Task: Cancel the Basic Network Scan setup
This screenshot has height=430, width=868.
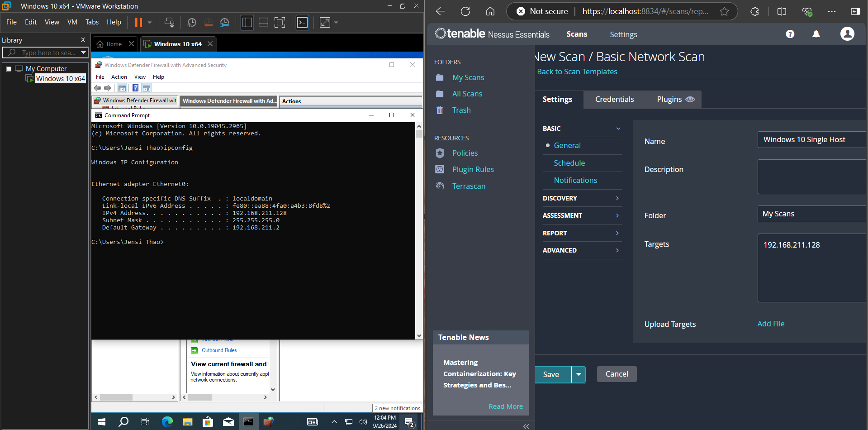Action: tap(617, 374)
